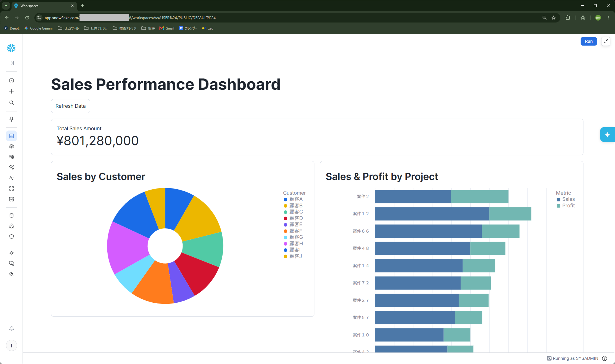Open the 案件 bookmarks folder

[x=148, y=28]
